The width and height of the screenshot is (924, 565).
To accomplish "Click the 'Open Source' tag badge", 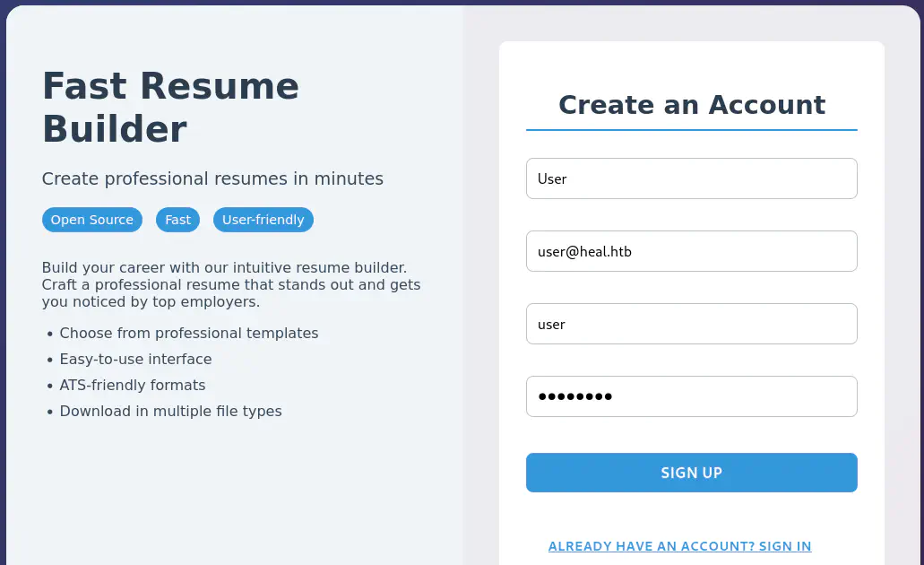I will click(91, 220).
